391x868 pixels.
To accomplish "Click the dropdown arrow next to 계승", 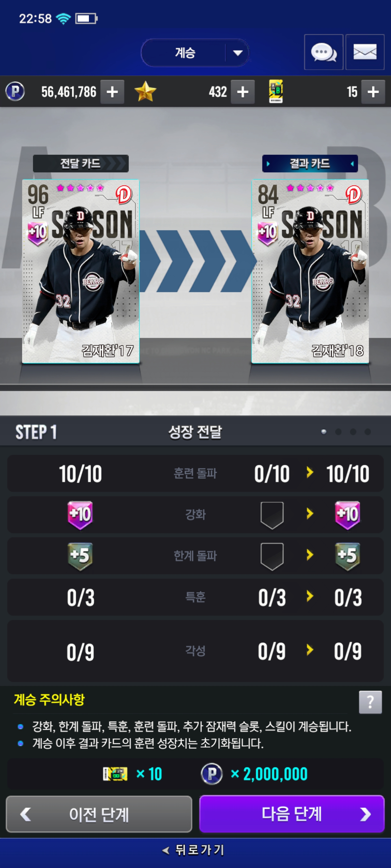I will click(238, 53).
